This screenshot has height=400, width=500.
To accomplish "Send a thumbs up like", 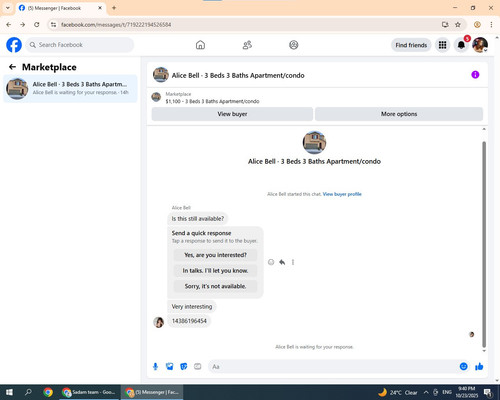I will tap(479, 367).
